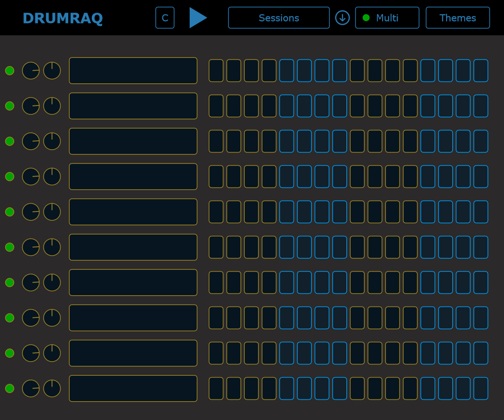504x420 pixels.
Task: Open the Themes menu
Action: [x=458, y=18]
